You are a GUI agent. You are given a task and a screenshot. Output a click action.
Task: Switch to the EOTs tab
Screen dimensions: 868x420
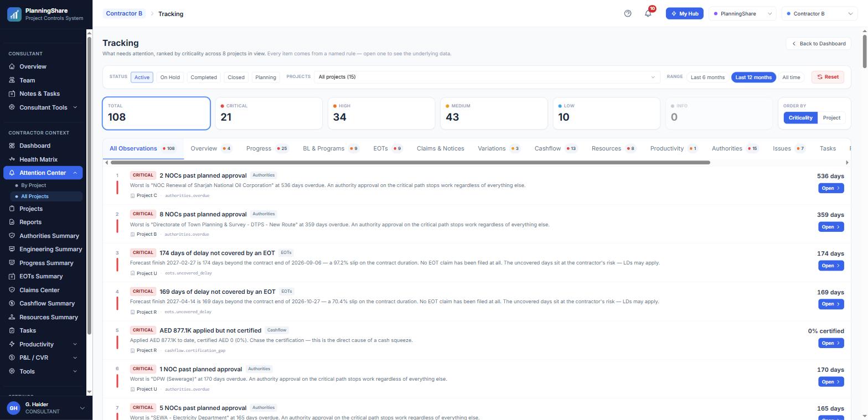click(387, 148)
